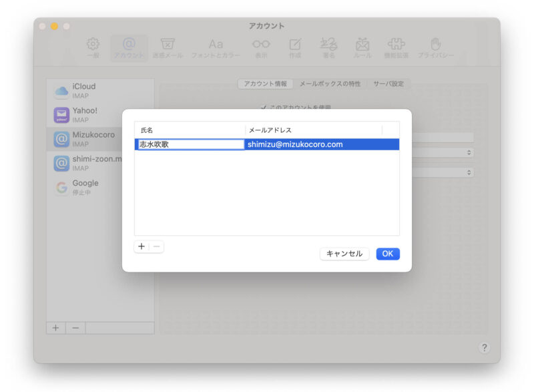The width and height of the screenshot is (534, 392).
Task: Click the キャンセル button in the dialog
Action: click(x=344, y=254)
